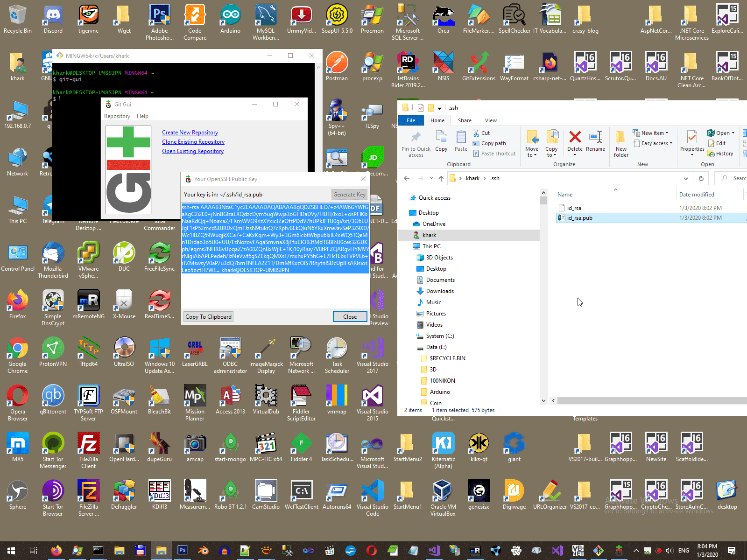Click the Copy To Clipboard button
The width and height of the screenshot is (747, 560).
208,317
